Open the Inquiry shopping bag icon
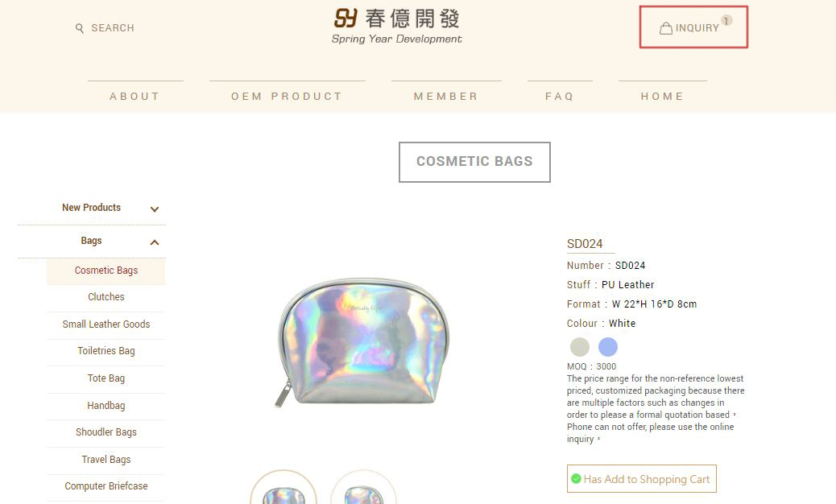The width and height of the screenshot is (836, 504). 666,28
